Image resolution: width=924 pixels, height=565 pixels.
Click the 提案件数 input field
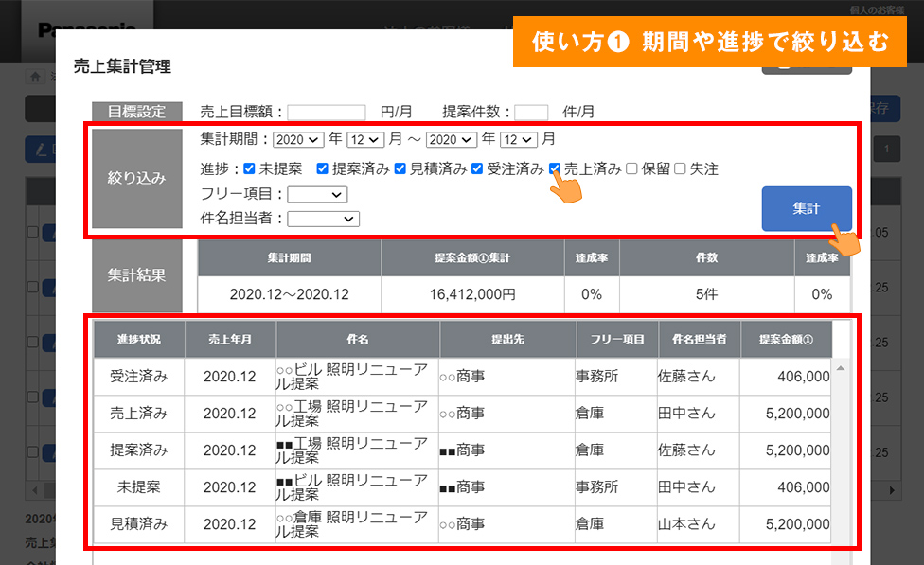tap(531, 113)
